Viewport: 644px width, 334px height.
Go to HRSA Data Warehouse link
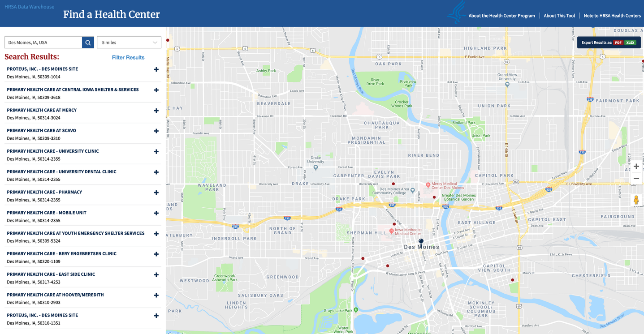coord(30,7)
